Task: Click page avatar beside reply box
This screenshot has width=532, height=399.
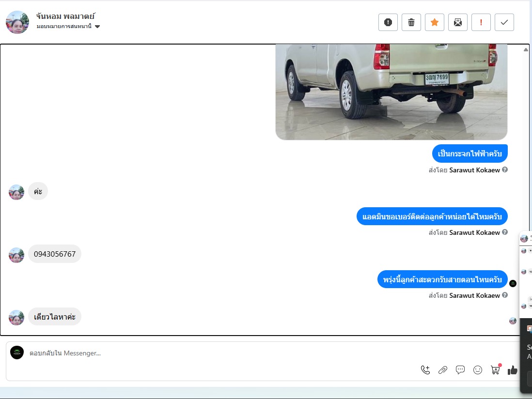Action: 17,353
